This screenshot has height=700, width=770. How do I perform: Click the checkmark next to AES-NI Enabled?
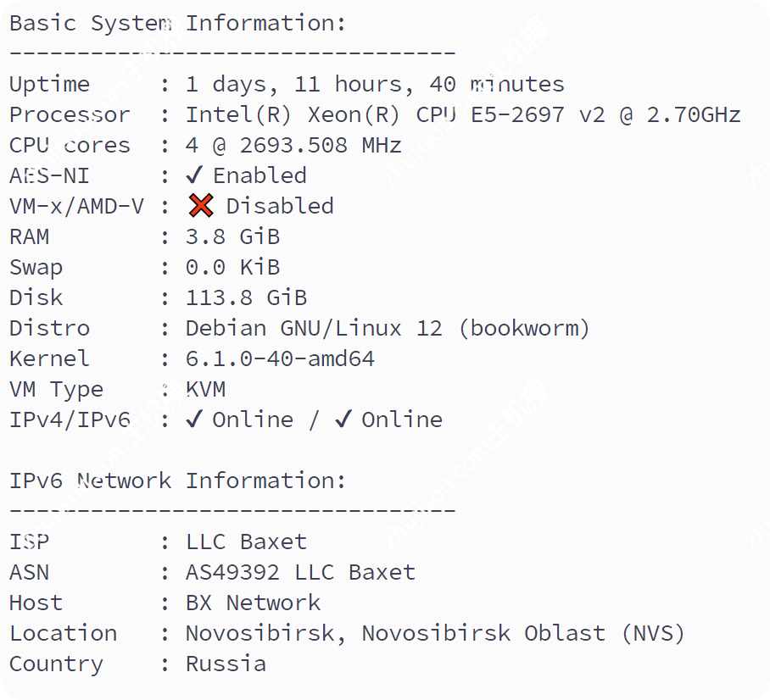tap(194, 175)
